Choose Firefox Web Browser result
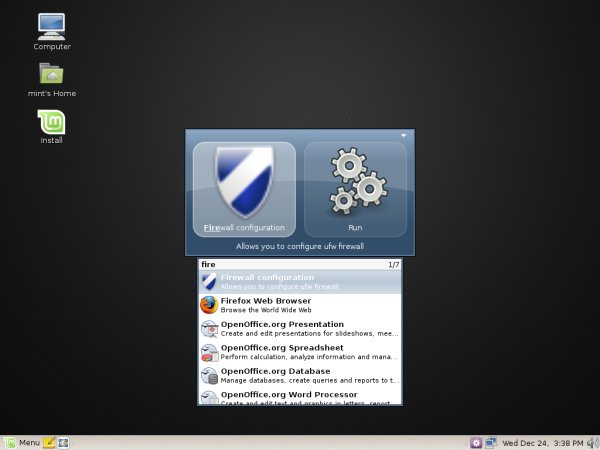The width and height of the screenshot is (600, 450). pos(300,305)
